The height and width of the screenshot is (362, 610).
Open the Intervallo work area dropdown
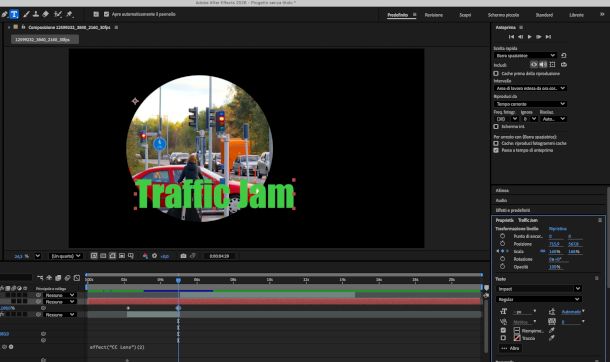pos(530,88)
